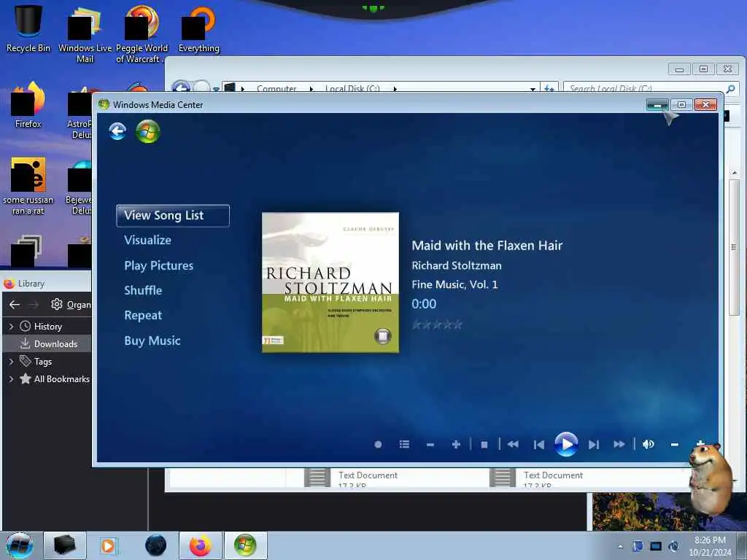Click artist name Richard Stoltzman

pos(457,265)
